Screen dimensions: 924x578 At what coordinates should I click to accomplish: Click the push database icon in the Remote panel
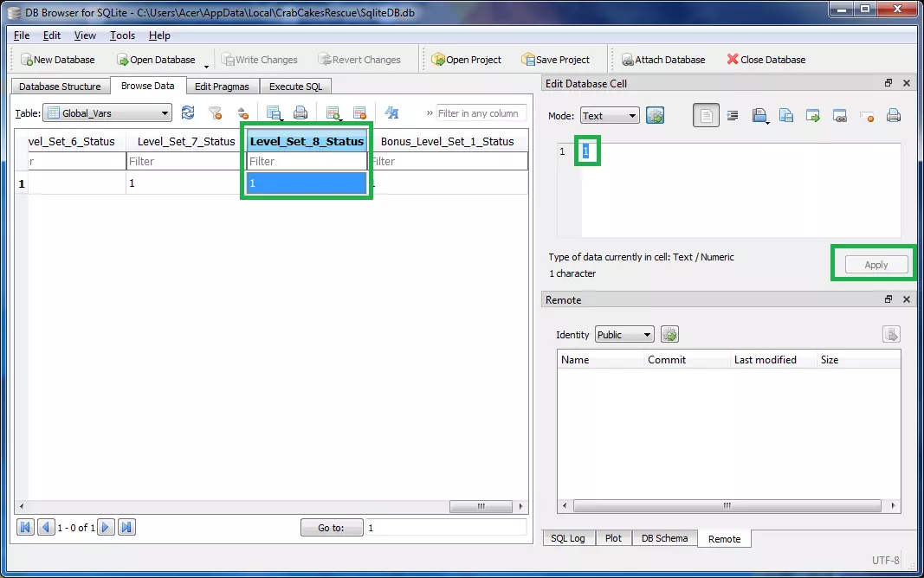click(x=891, y=334)
